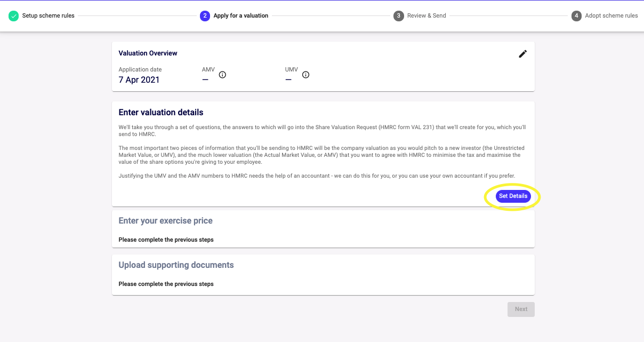The width and height of the screenshot is (644, 342).
Task: Select the Enter your exercise price heading
Action: [166, 221]
